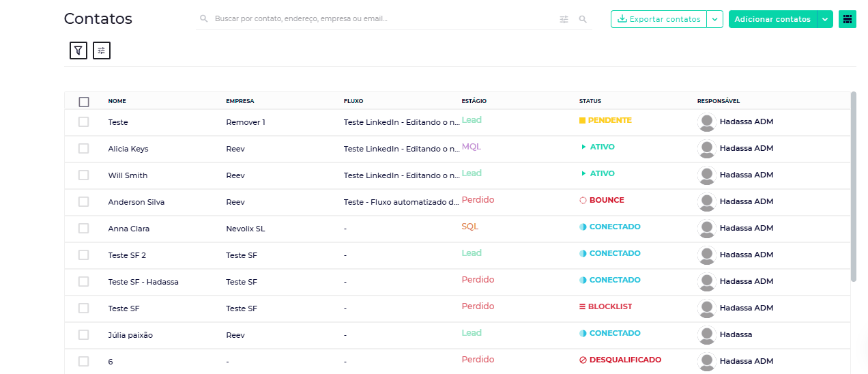Click the BLOCKLIST status icon for Teste SF
The image size is (868, 374).
click(x=582, y=307)
